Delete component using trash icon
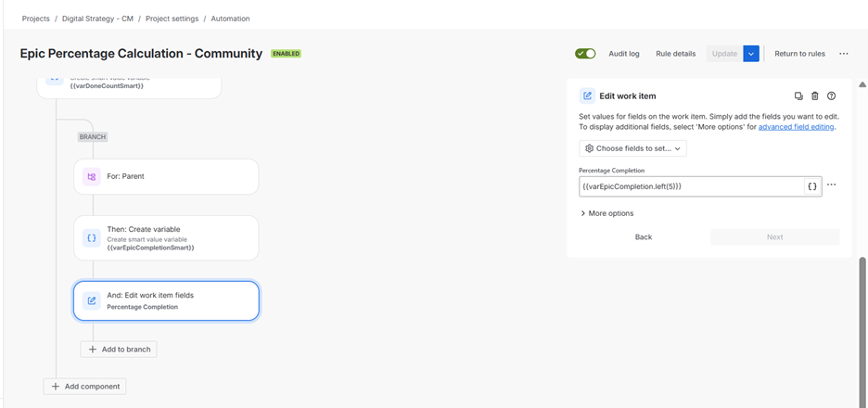The width and height of the screenshot is (868, 408). click(814, 96)
